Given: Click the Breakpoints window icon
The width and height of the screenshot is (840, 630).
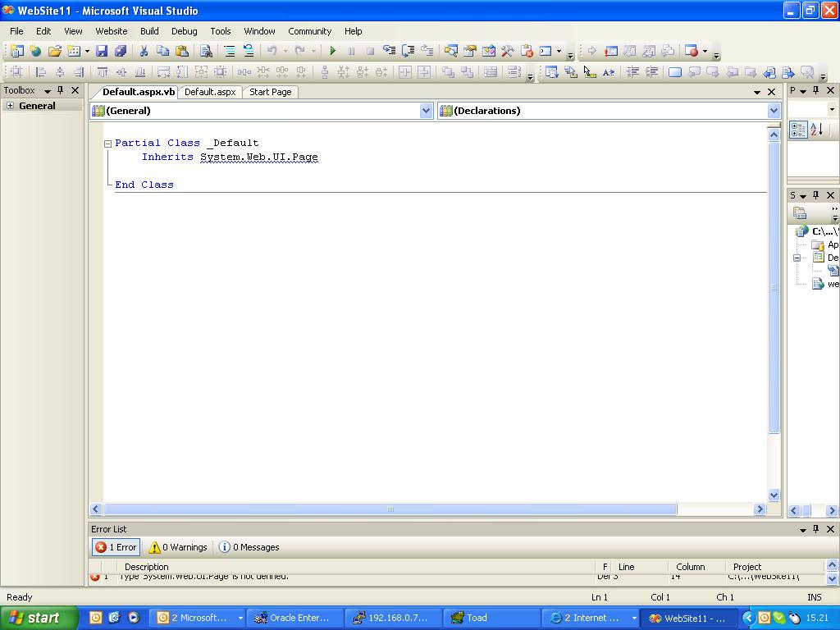Looking at the screenshot, I should (x=691, y=51).
